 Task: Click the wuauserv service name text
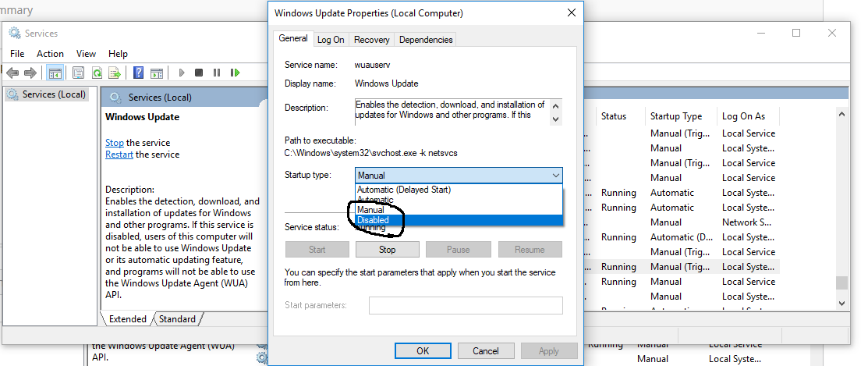372,65
